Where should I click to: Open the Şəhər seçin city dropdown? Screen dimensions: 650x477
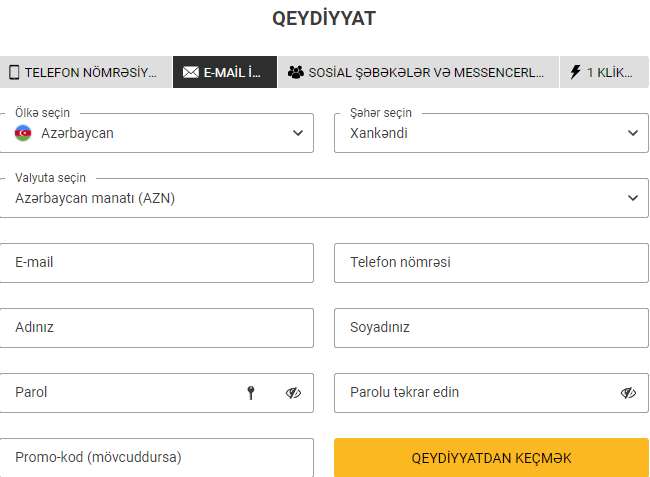coord(491,133)
